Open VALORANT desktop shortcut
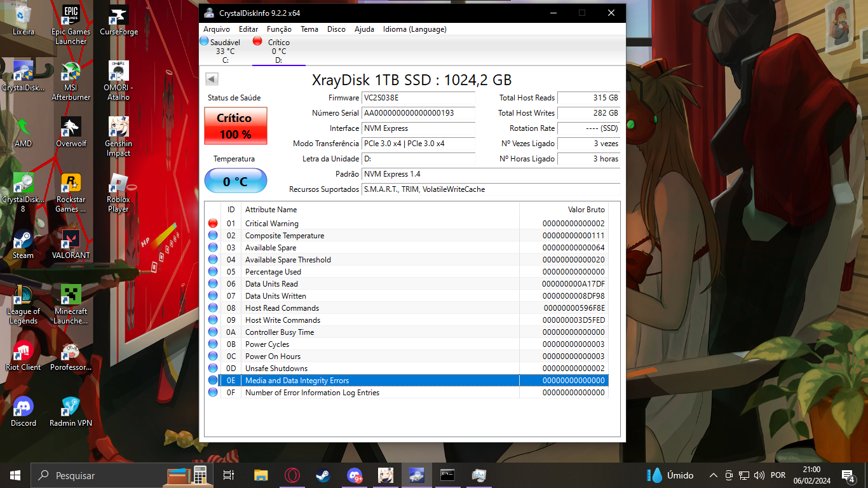Screen dimensions: 868x488 click(x=71, y=244)
